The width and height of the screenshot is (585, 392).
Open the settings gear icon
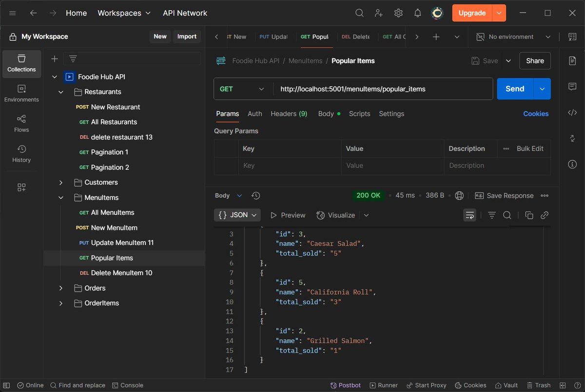398,13
